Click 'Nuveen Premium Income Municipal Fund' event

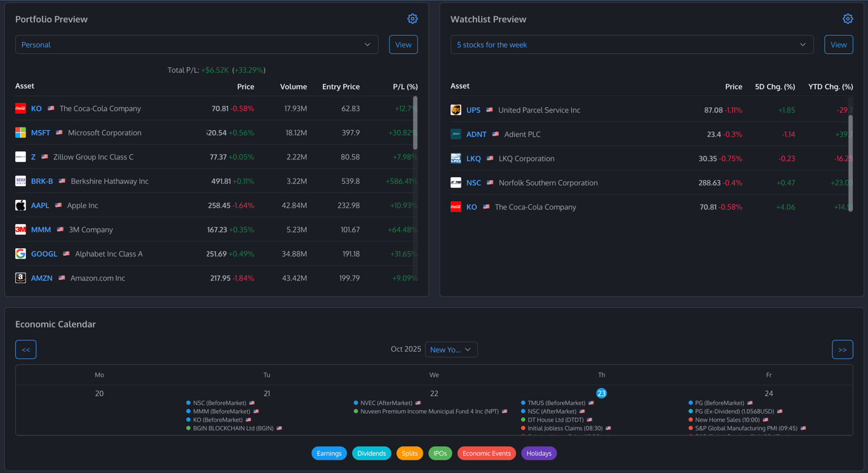430,411
